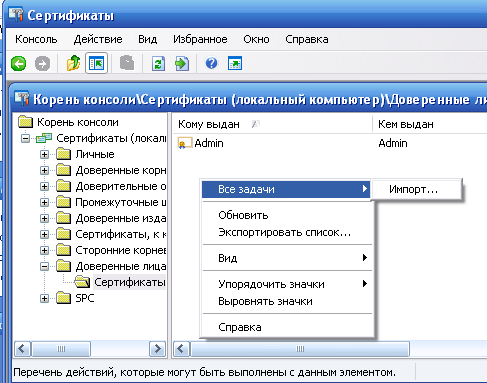Sort by the Кому выдан column header
The image size is (487, 383).
pos(273,124)
